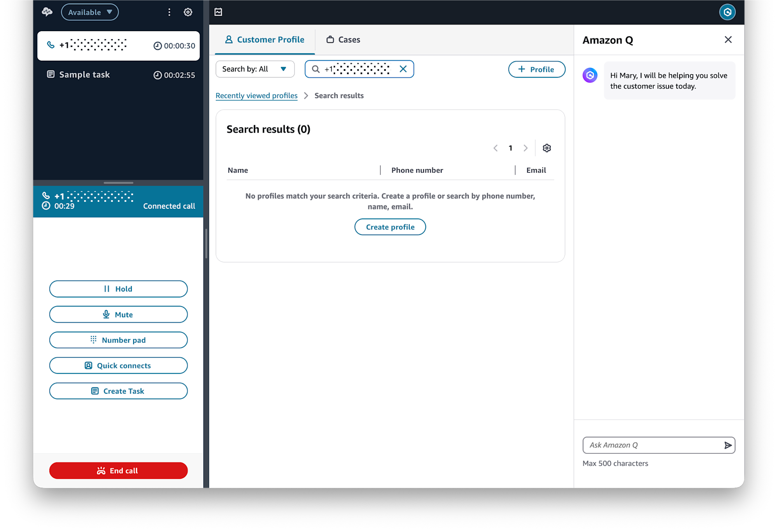This screenshot has width=778, height=532.
Task: Put the connected call on Hold
Action: click(x=118, y=289)
